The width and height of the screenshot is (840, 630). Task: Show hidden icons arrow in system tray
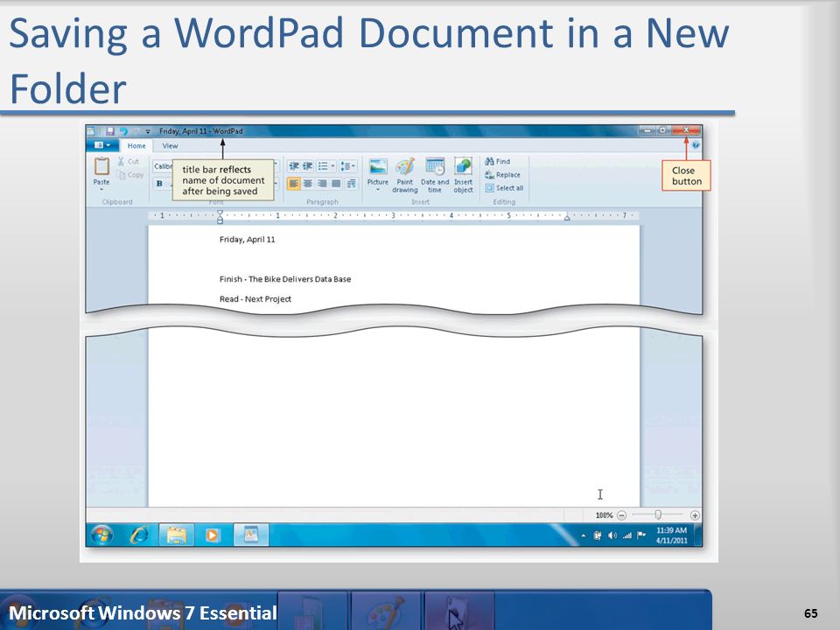coord(584,535)
